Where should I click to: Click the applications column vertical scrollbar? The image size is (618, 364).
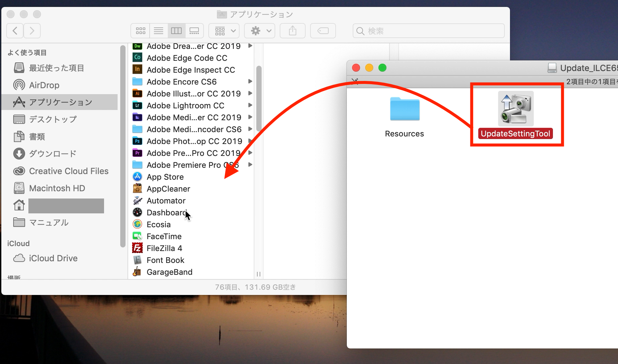click(259, 98)
